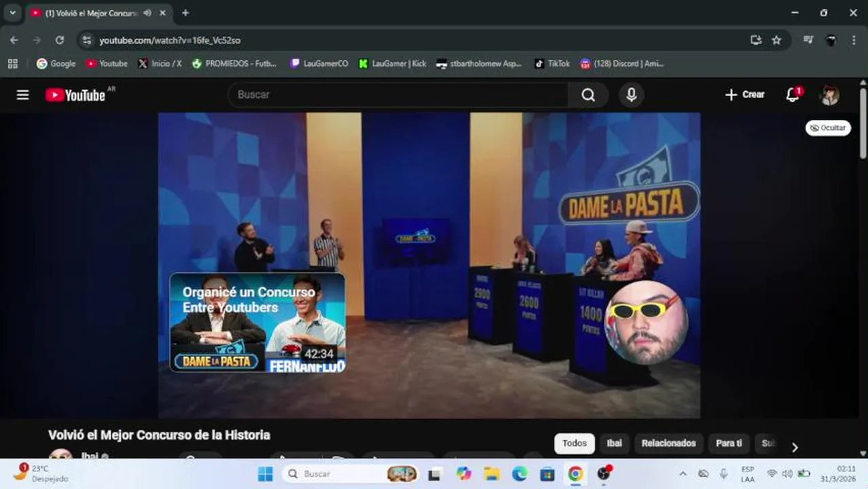Click the page vertical scrollbar thumb
Image resolution: width=868 pixels, height=489 pixels.
(863, 124)
